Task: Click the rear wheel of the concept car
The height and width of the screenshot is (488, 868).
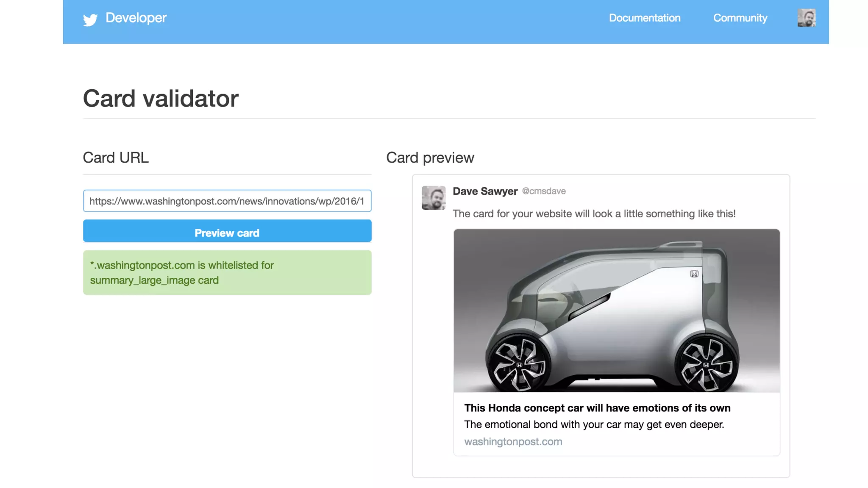Action: [706, 364]
